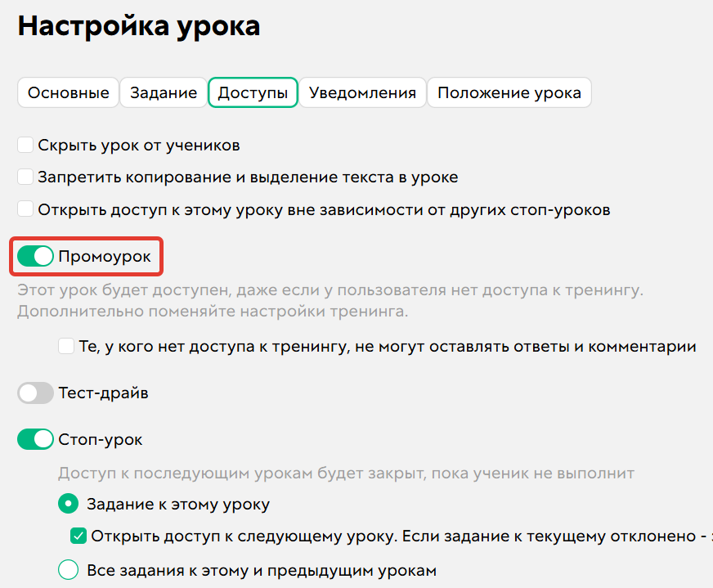713x588 pixels.
Task: Click text 'Доступ к последующим урокам будет закрыт'
Action: pos(243,474)
